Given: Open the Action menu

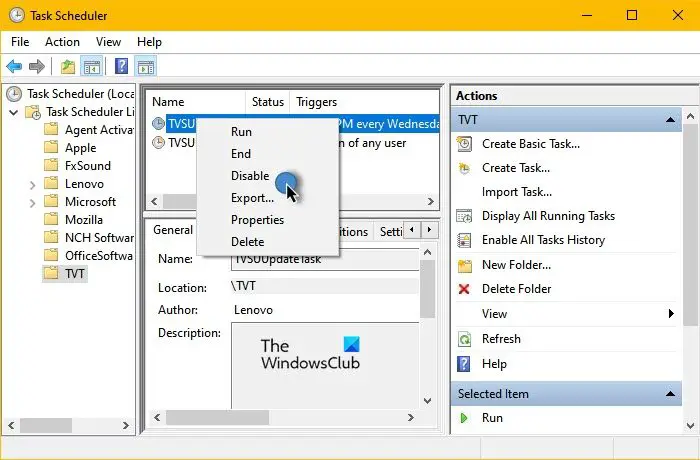Looking at the screenshot, I should pos(62,42).
